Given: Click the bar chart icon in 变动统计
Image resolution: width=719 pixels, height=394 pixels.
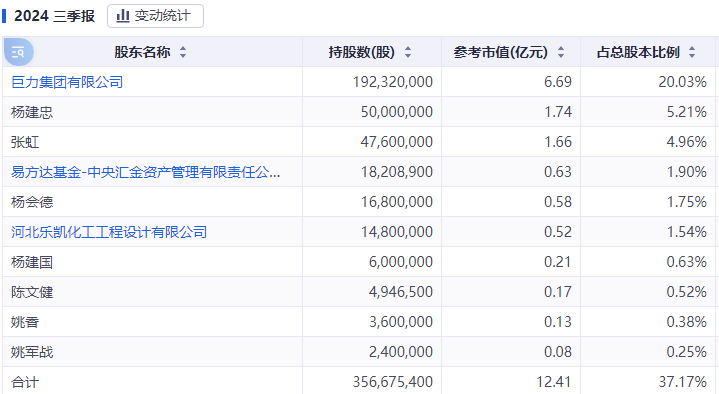Looking at the screenshot, I should click(x=122, y=16).
